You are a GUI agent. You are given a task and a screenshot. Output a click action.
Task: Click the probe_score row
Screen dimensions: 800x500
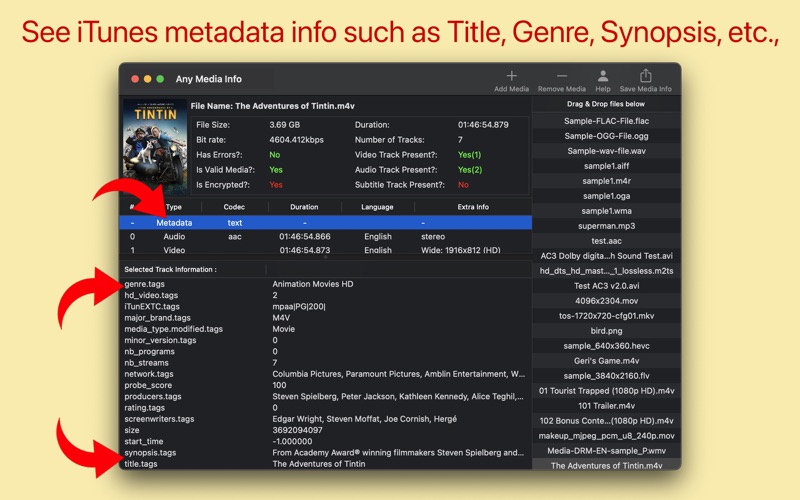tap(326, 385)
